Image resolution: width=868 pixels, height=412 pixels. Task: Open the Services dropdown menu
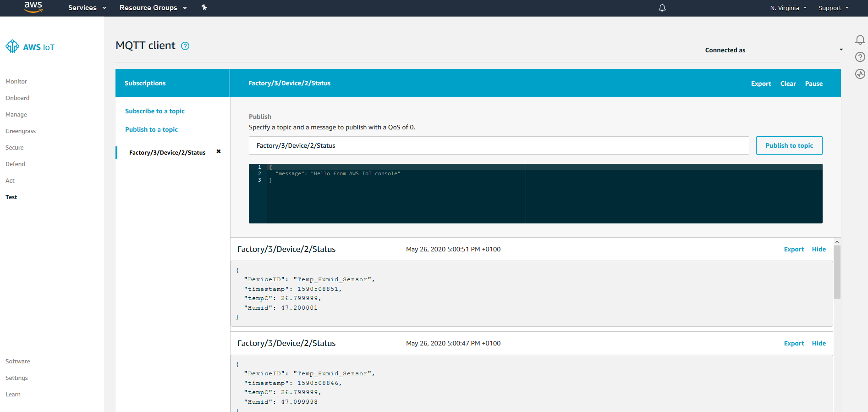click(x=87, y=8)
